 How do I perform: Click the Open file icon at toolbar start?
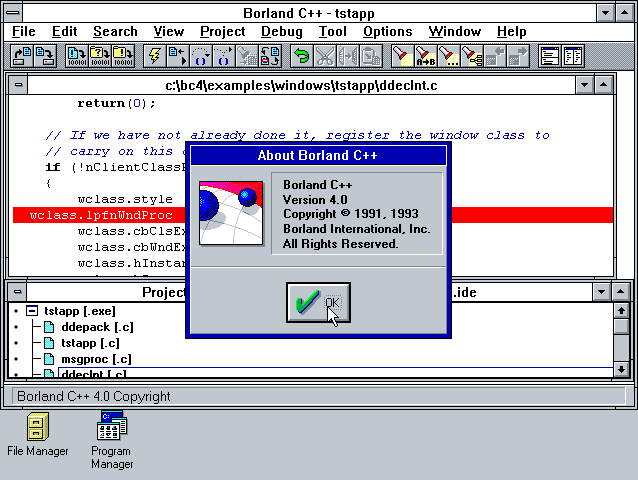click(x=22, y=55)
